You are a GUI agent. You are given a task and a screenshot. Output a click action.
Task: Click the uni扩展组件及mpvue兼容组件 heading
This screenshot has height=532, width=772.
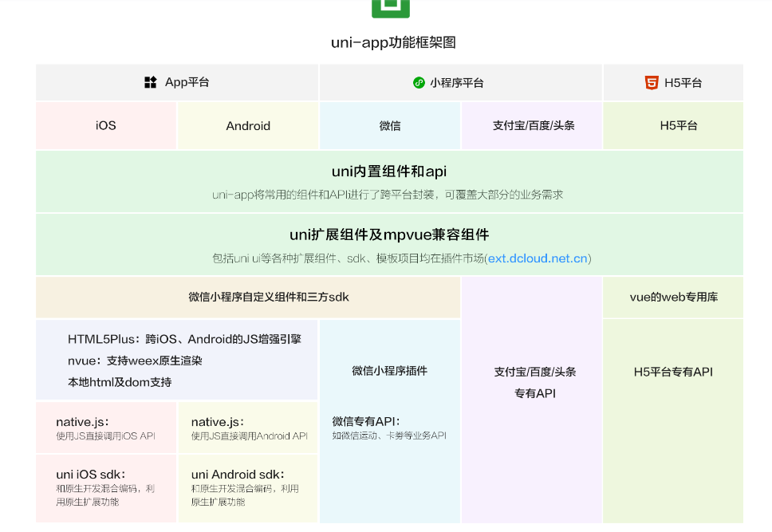(x=389, y=234)
